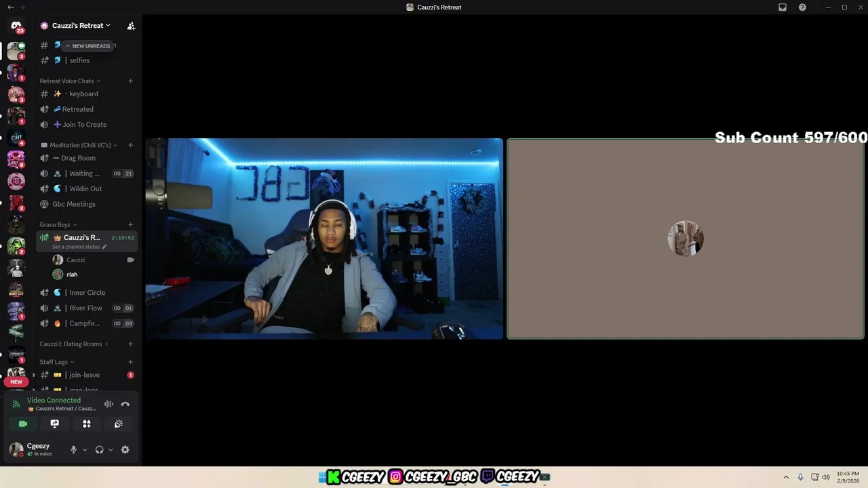The image size is (868, 488).
Task: Click the Kick logo in the bottom overlay
Action: 333,477
